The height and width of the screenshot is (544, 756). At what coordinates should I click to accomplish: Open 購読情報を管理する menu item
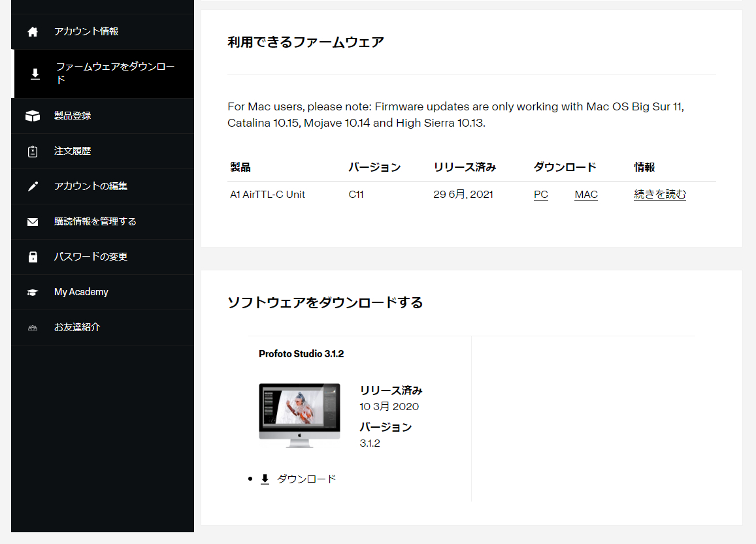[x=102, y=221]
